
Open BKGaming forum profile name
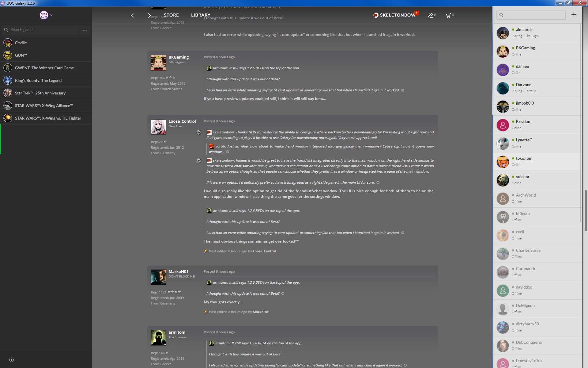point(179,57)
